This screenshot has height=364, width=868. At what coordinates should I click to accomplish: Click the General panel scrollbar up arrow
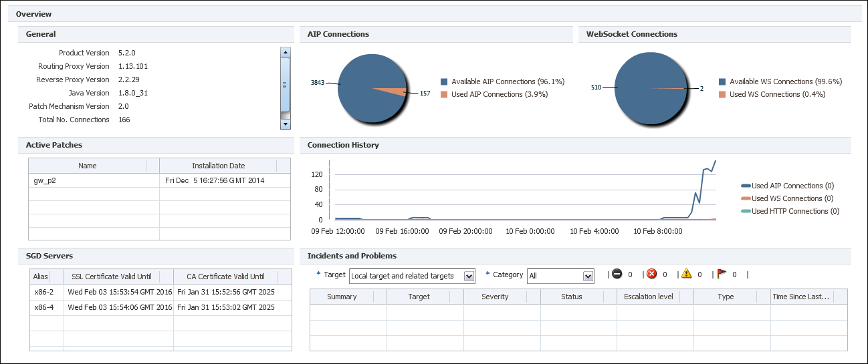(285, 51)
